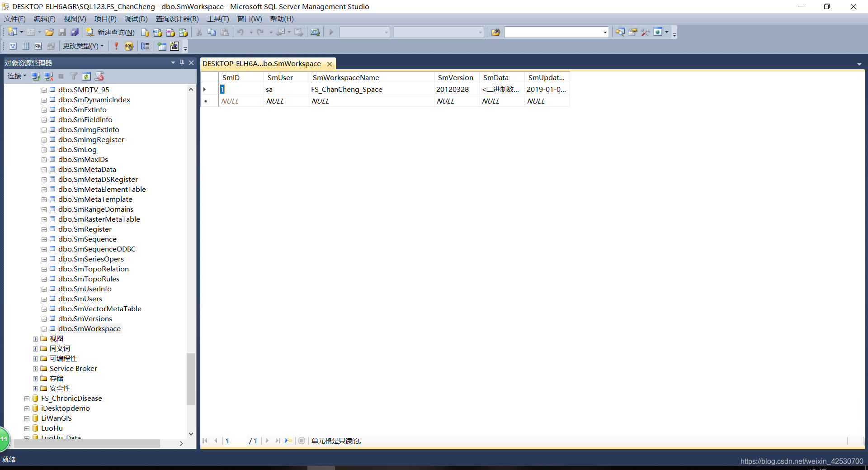Click the SmWorkspaceName column header
The image size is (868, 470).
pos(372,78)
